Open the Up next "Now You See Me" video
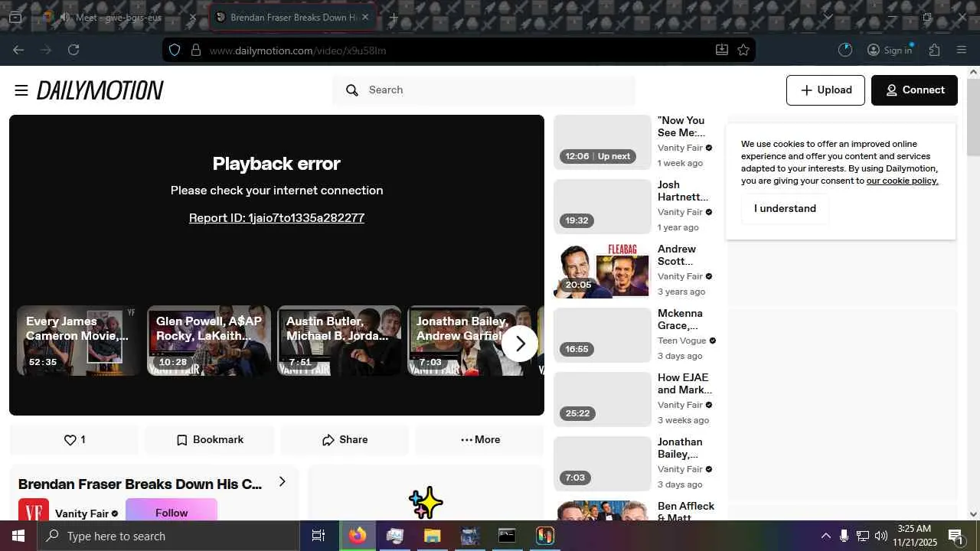The height and width of the screenshot is (551, 980). [602, 142]
